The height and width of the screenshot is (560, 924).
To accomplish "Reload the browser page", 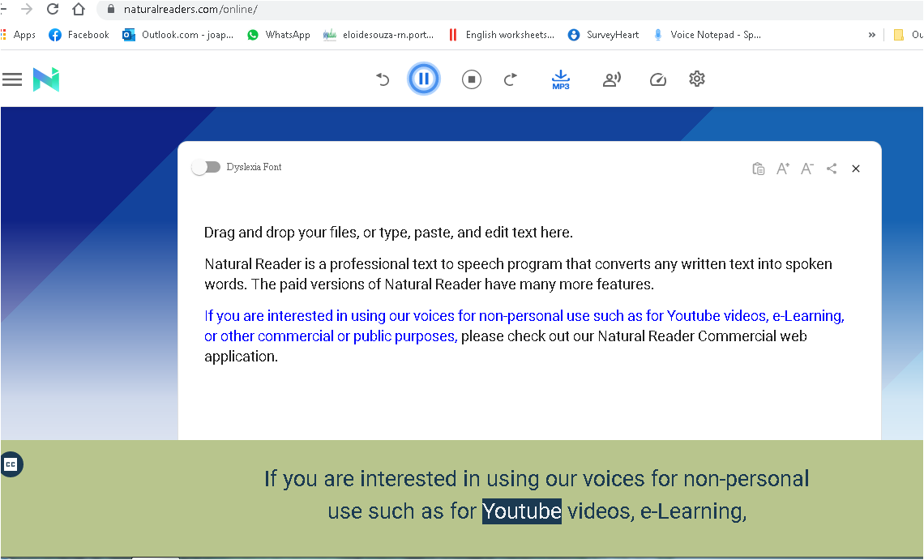I will (x=53, y=9).
